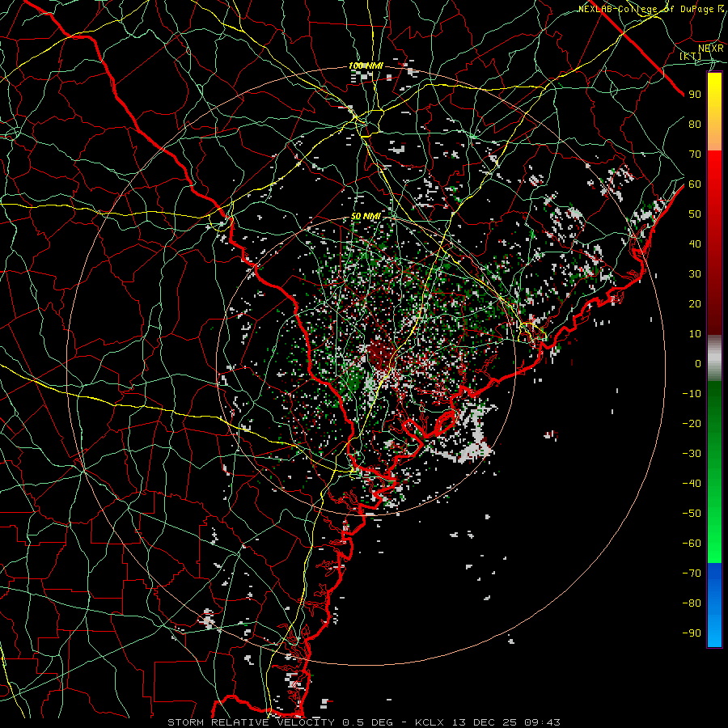Click the 10 value on velocity scale

pyautogui.click(x=695, y=334)
